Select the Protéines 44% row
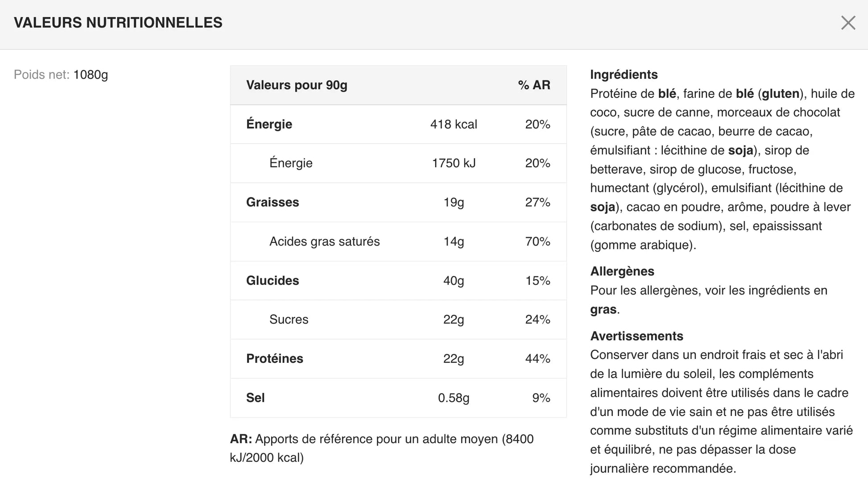 (398, 359)
